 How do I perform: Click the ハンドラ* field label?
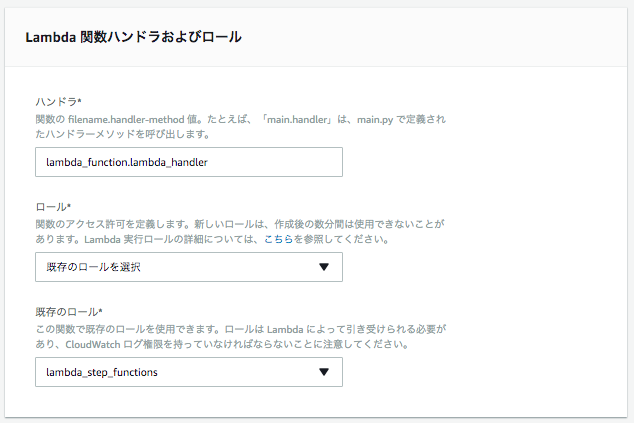click(58, 102)
